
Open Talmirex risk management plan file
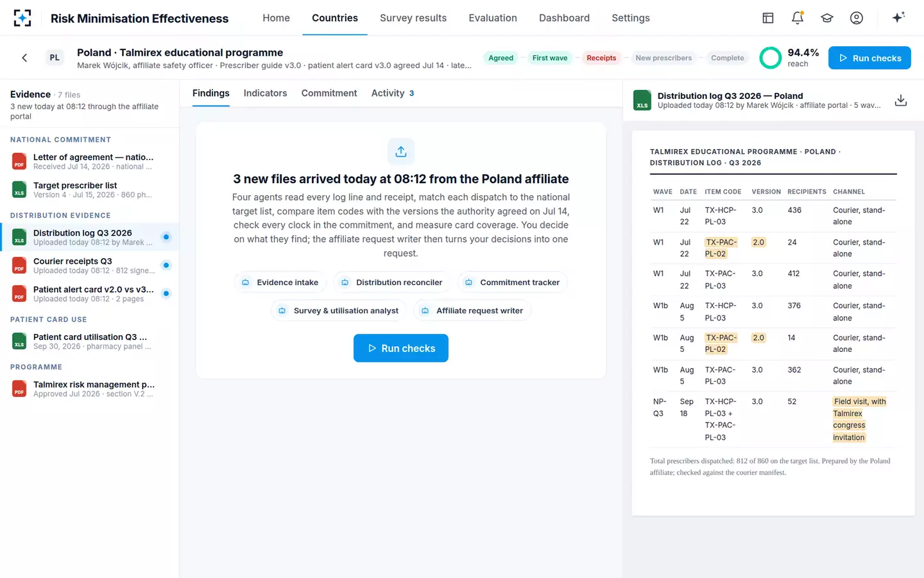[x=89, y=389]
